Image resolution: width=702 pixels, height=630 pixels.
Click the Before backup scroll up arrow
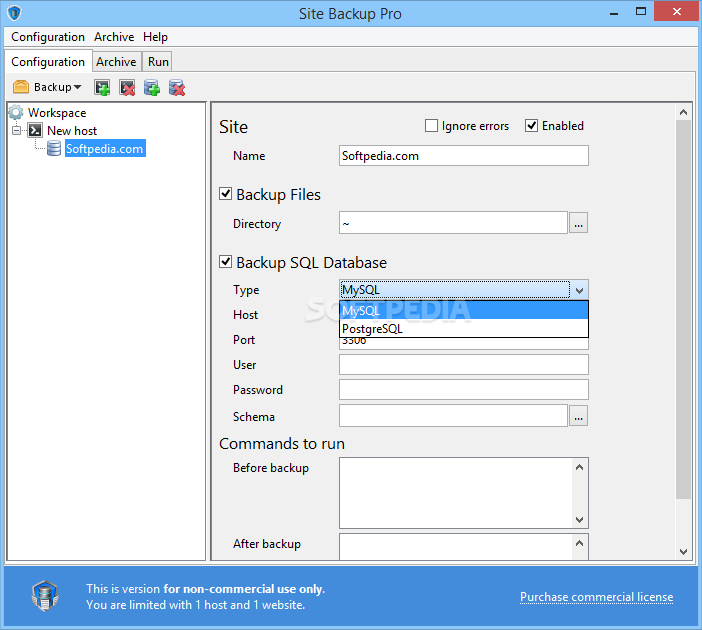coord(579,467)
